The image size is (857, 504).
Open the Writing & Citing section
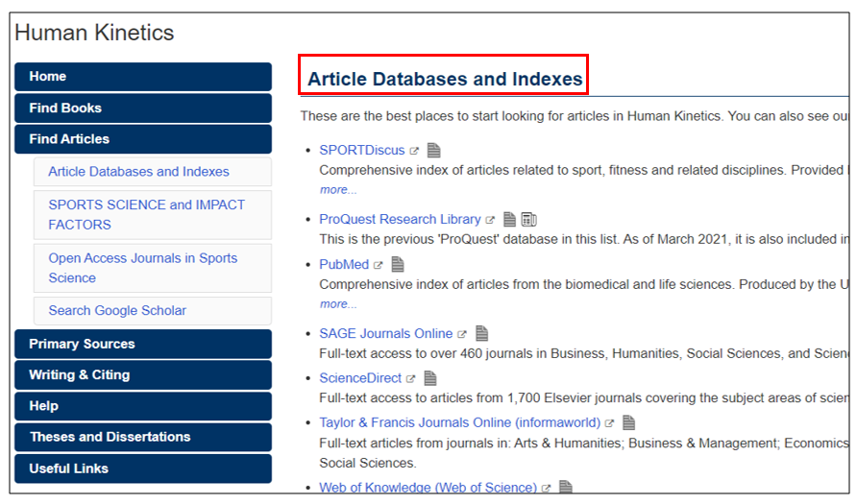tap(143, 375)
